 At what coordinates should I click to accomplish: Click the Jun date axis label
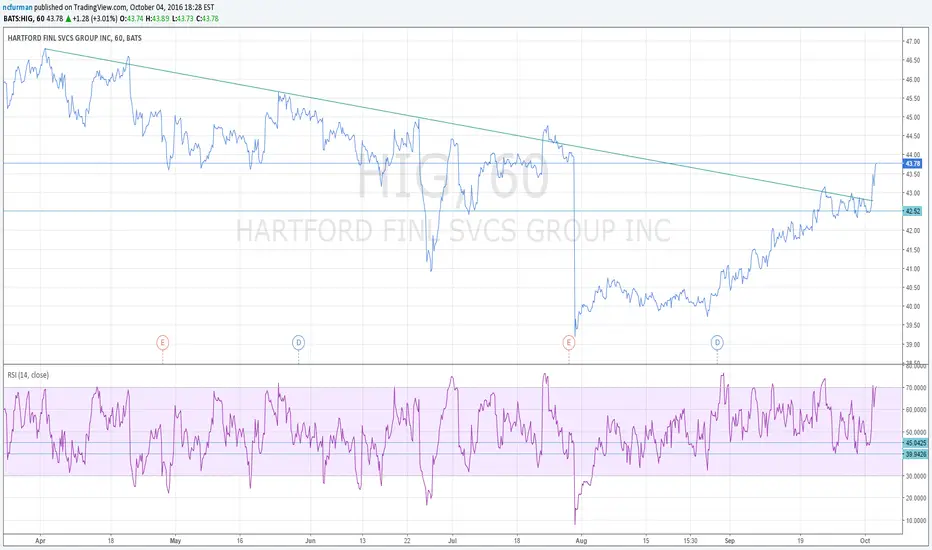point(310,540)
